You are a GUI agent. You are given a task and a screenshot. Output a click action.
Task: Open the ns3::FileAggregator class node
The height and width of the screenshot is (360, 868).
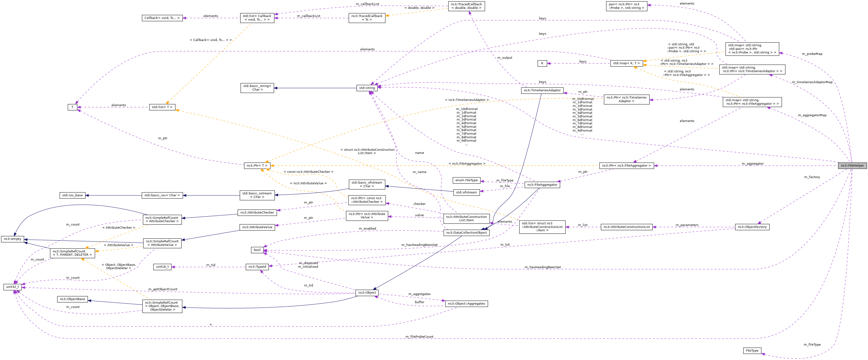[x=542, y=185]
